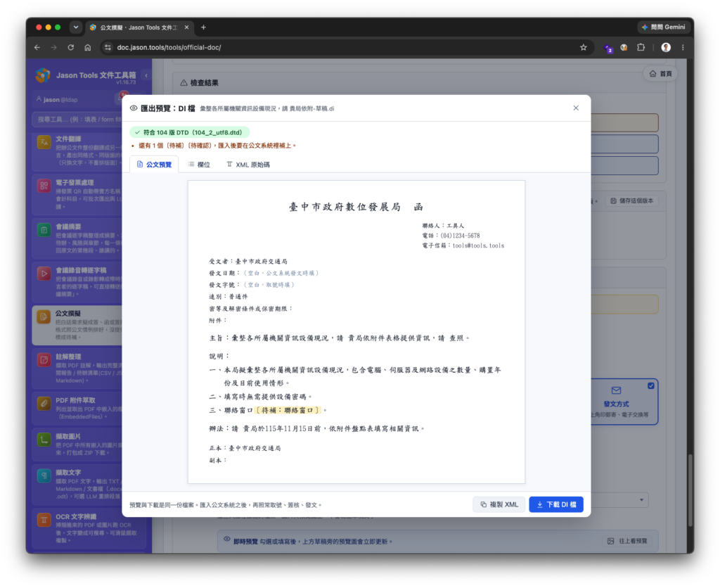The width and height of the screenshot is (720, 588).
Task: Bookmark this page with the star icon
Action: tap(583, 47)
